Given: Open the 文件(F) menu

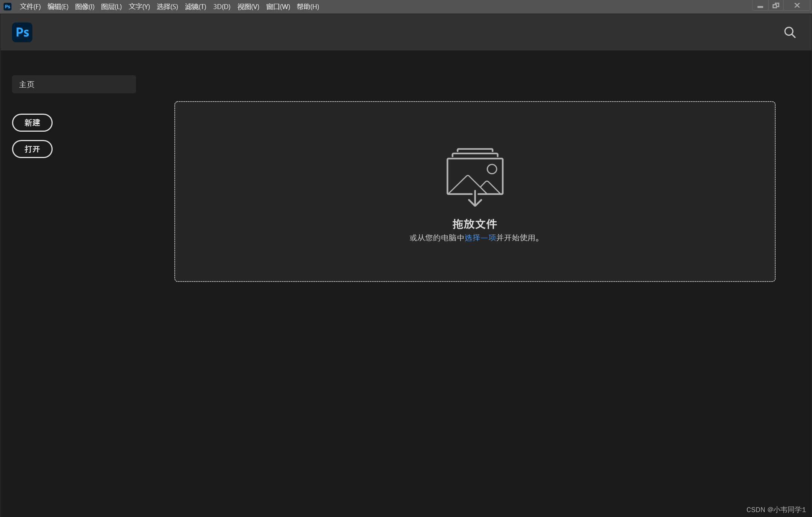Looking at the screenshot, I should pos(30,7).
